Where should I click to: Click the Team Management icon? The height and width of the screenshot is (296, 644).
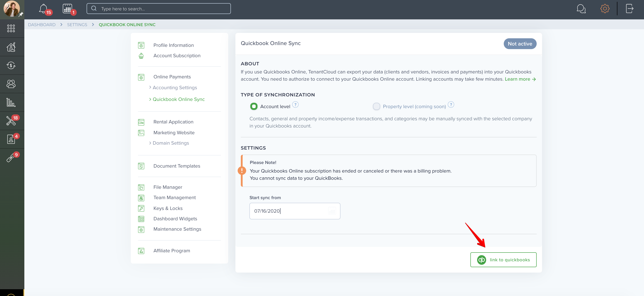[141, 198]
